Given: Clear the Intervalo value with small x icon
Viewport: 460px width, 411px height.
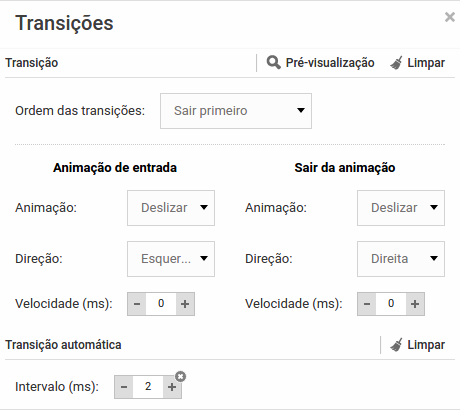Looking at the screenshot, I should click(x=180, y=377).
